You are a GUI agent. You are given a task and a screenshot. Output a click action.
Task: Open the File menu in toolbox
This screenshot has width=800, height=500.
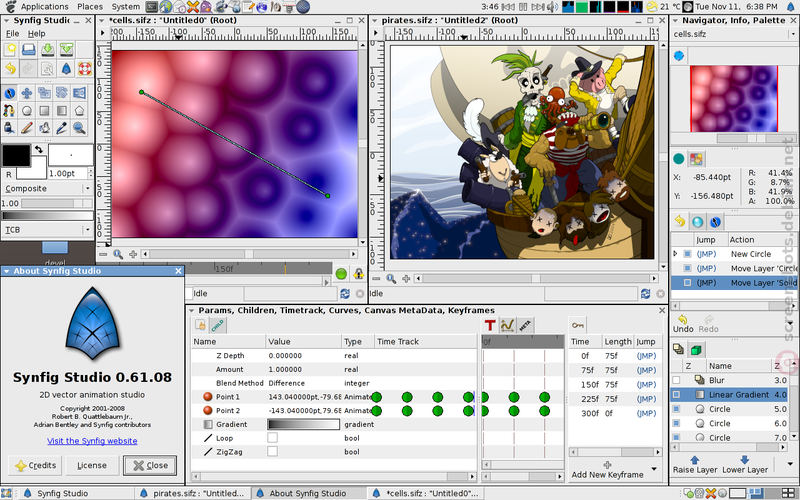click(12, 33)
